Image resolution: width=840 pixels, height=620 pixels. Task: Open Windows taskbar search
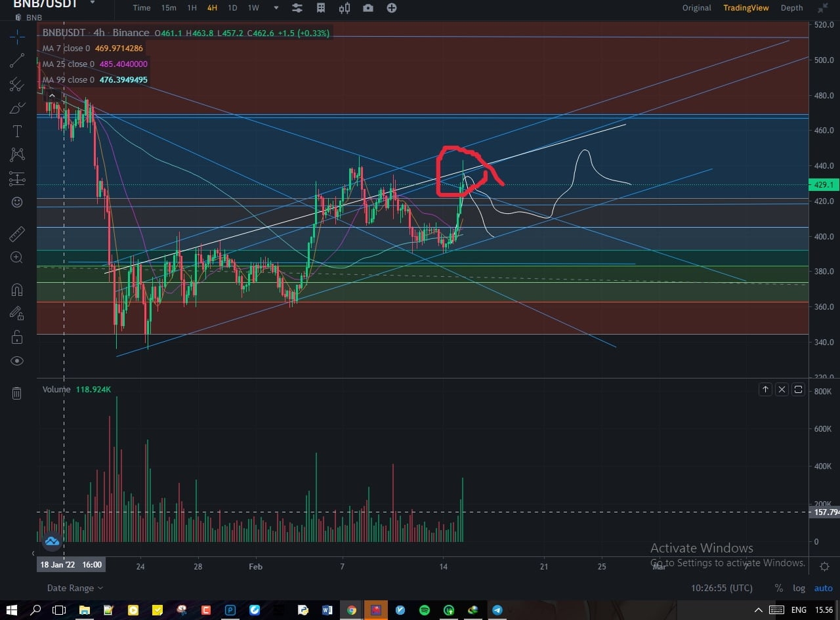coord(36,610)
